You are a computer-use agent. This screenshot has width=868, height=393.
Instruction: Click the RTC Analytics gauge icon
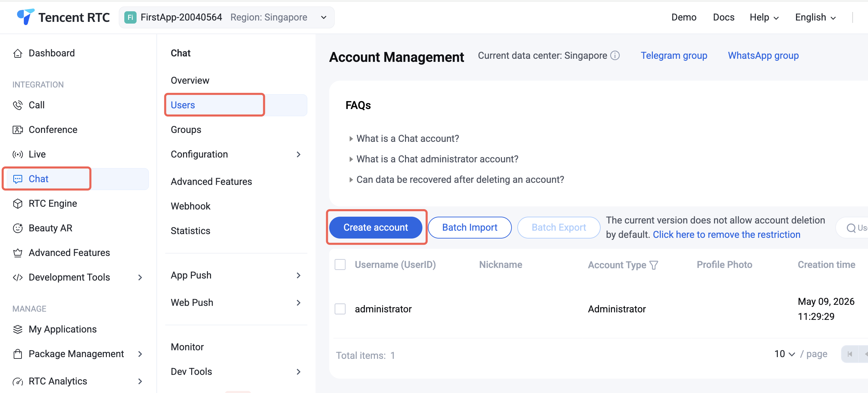pyautogui.click(x=18, y=381)
